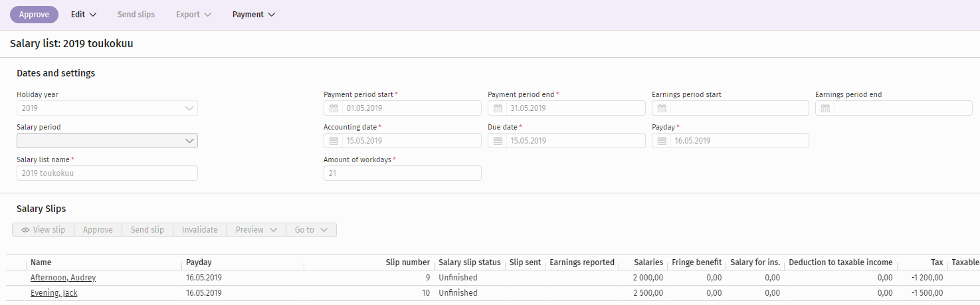Click the Send slip button

click(147, 230)
